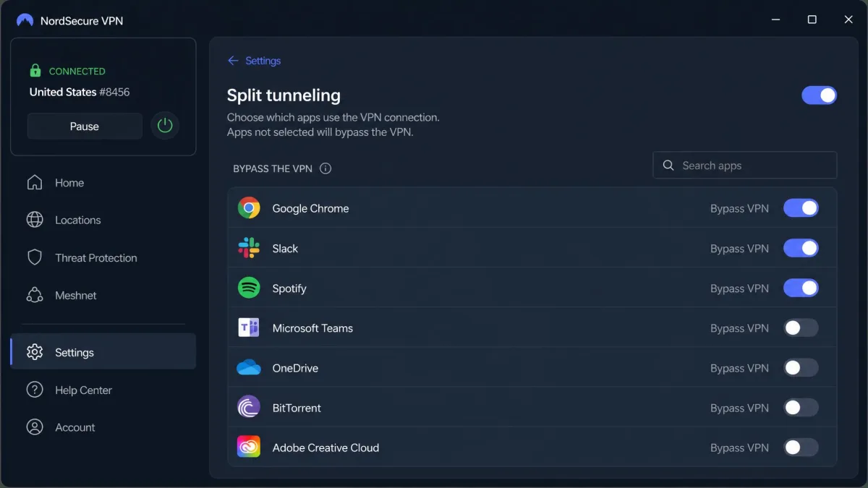
Task: Click the Meshnet nodes icon
Action: [35, 295]
